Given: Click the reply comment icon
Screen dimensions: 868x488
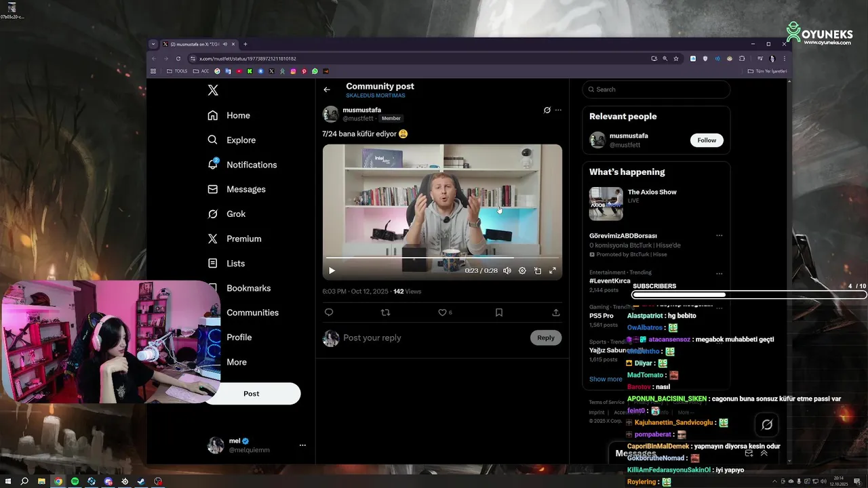Looking at the screenshot, I should (329, 312).
